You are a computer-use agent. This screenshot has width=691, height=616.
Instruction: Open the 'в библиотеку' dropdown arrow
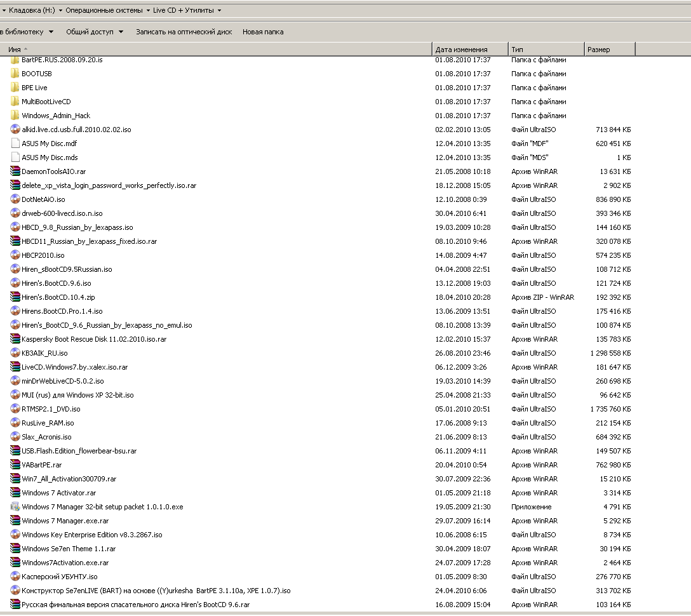[51, 32]
